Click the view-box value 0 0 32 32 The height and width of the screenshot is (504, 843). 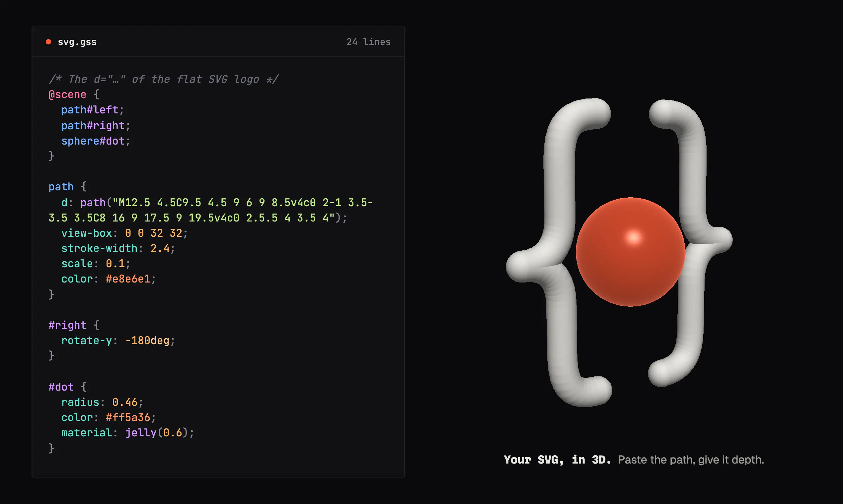[x=154, y=233]
